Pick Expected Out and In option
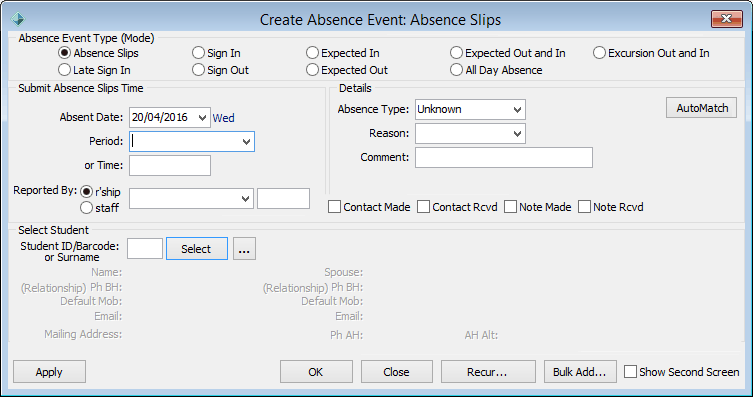The image size is (753, 397). (456, 53)
